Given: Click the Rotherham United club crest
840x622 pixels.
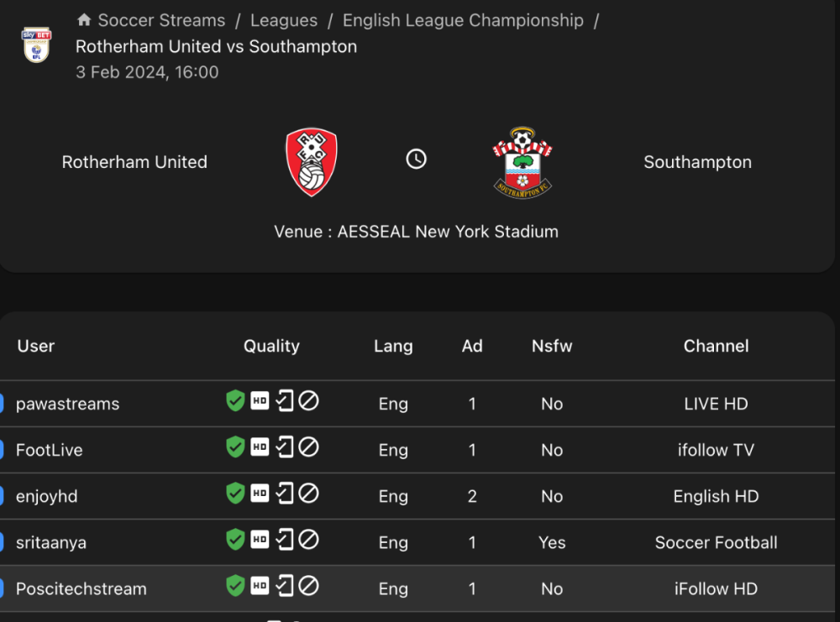Looking at the screenshot, I should tap(312, 162).
